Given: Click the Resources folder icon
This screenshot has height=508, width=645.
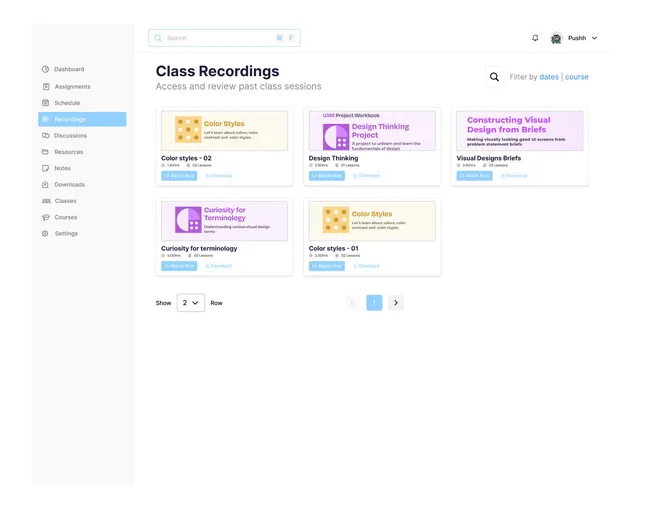Looking at the screenshot, I should tap(45, 152).
